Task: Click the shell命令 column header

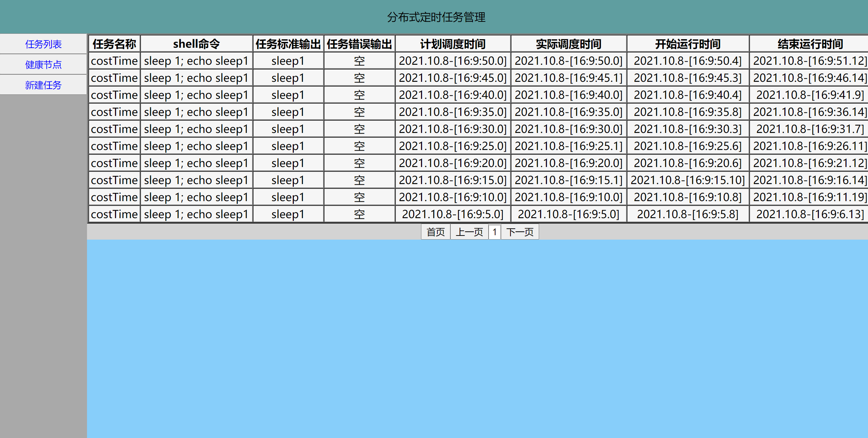Action: [196, 44]
